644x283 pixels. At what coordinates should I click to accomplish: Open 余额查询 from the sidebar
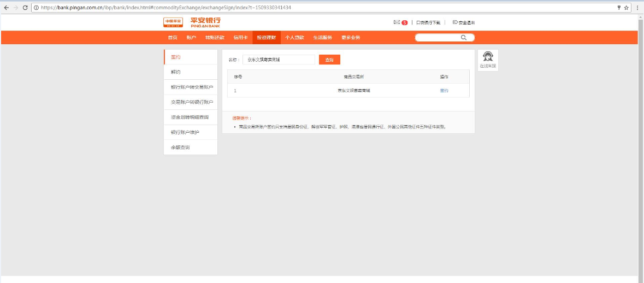(180, 148)
